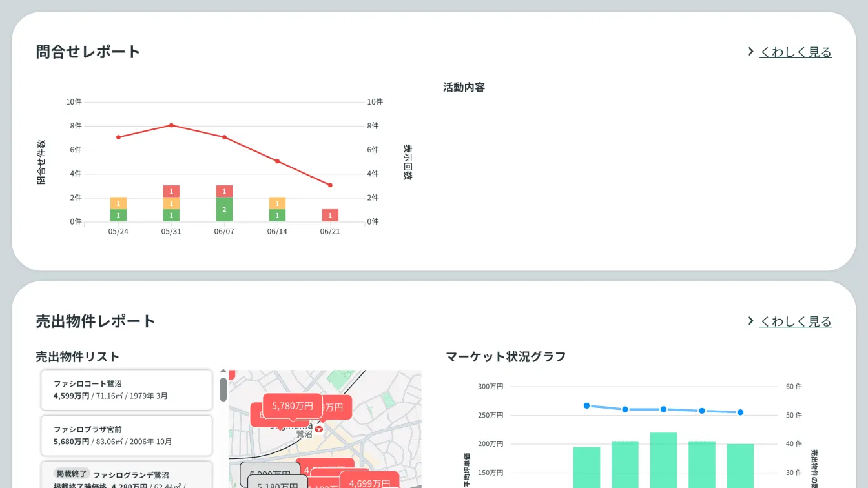
Task: Click the scroll-up arrow of property list
Action: pos(223,372)
